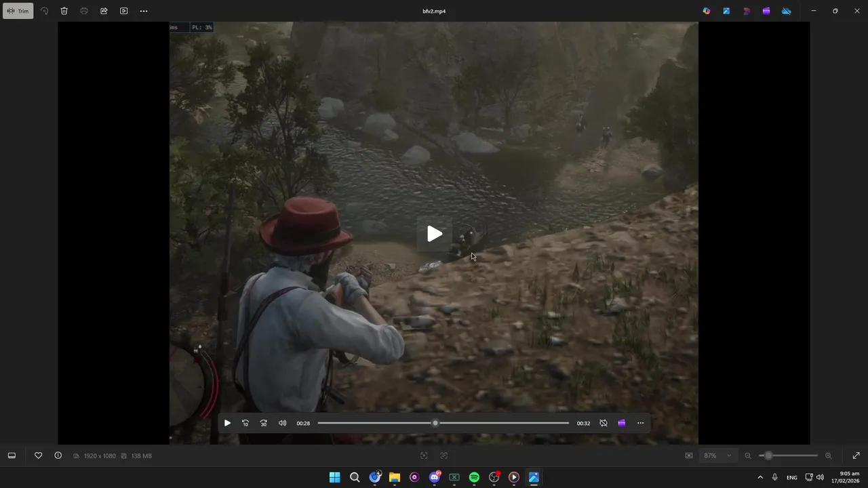Viewport: 868px width, 488px height.
Task: Open taskbar Search
Action: point(355,477)
